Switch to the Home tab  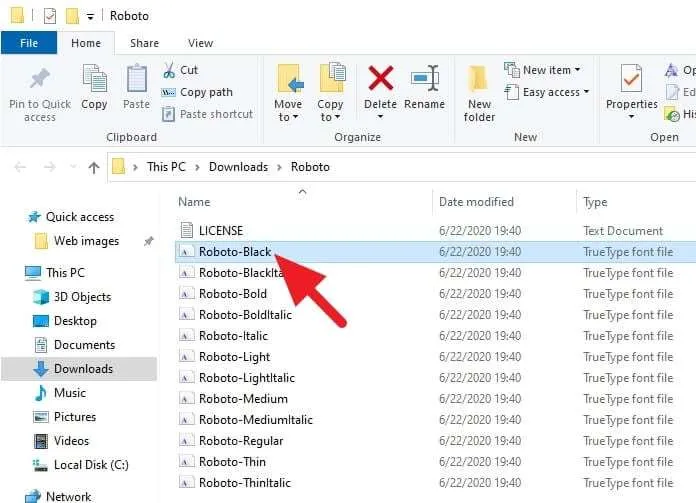click(86, 43)
